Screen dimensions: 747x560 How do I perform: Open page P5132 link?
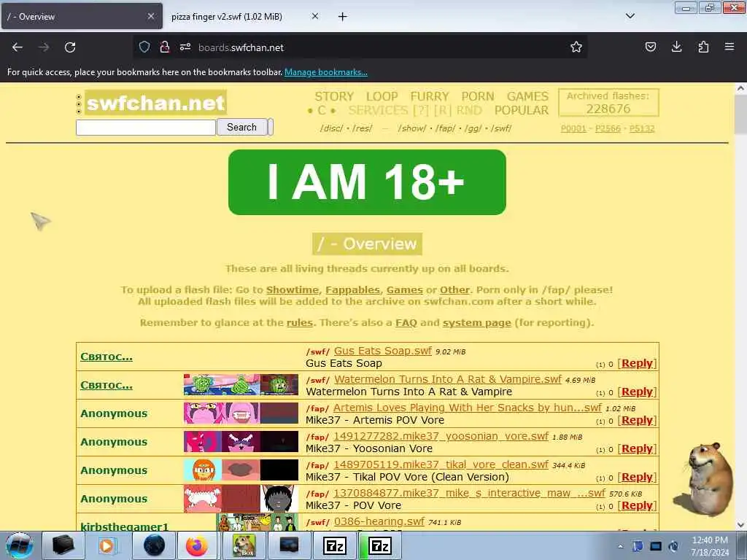(642, 128)
